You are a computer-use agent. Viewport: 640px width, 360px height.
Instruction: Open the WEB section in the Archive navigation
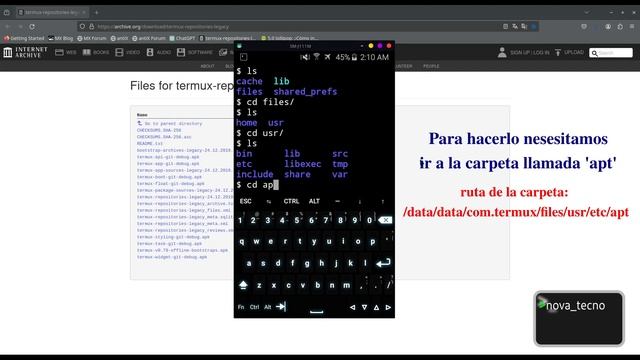tap(66, 52)
